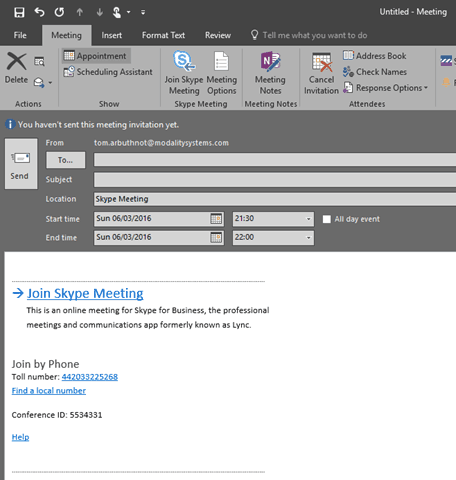Viewport: 456px width, 480px height.
Task: Undo the last action
Action: click(x=39, y=12)
